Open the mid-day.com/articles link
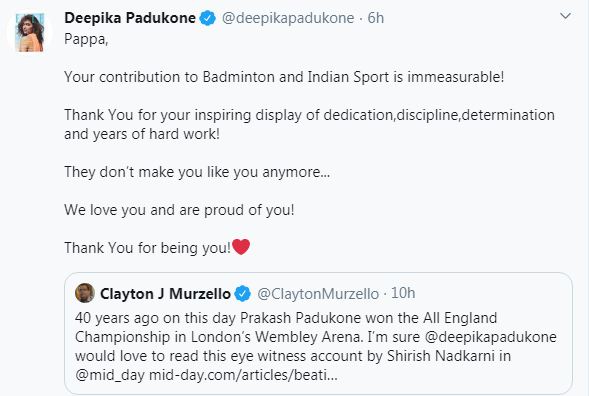This screenshot has width=589, height=396. pyautogui.click(x=243, y=375)
